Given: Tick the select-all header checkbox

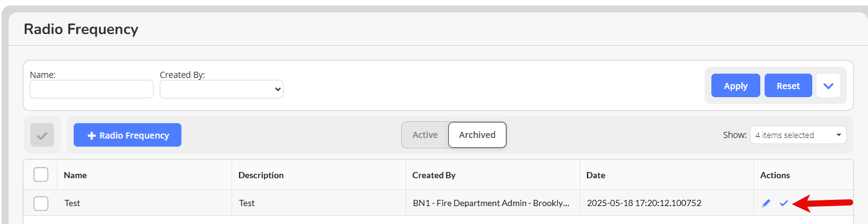Looking at the screenshot, I should click(41, 175).
